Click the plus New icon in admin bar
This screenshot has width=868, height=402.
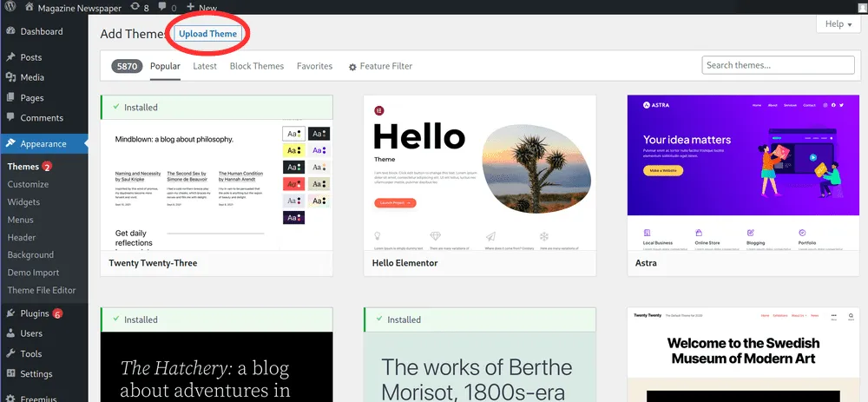pos(190,7)
